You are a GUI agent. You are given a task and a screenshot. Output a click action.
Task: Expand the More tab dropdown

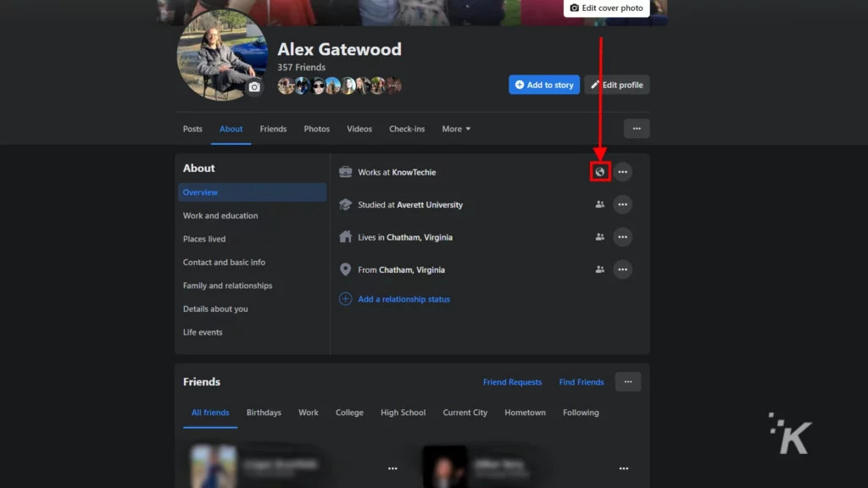pyautogui.click(x=456, y=129)
